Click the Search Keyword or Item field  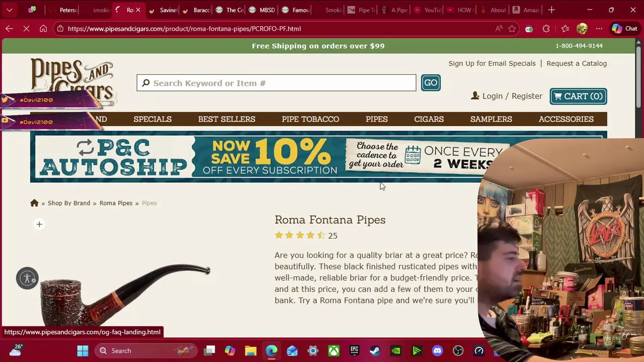pyautogui.click(x=276, y=83)
